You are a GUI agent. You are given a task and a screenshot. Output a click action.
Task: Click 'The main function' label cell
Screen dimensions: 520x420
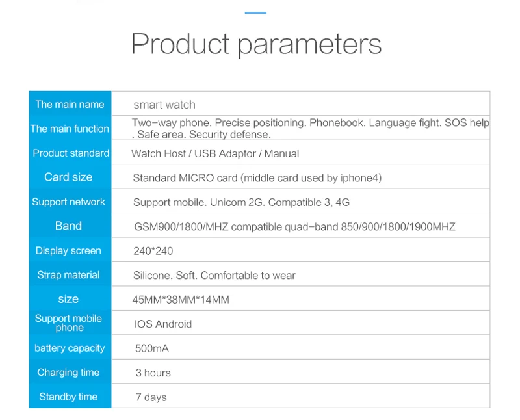pyautogui.click(x=70, y=128)
